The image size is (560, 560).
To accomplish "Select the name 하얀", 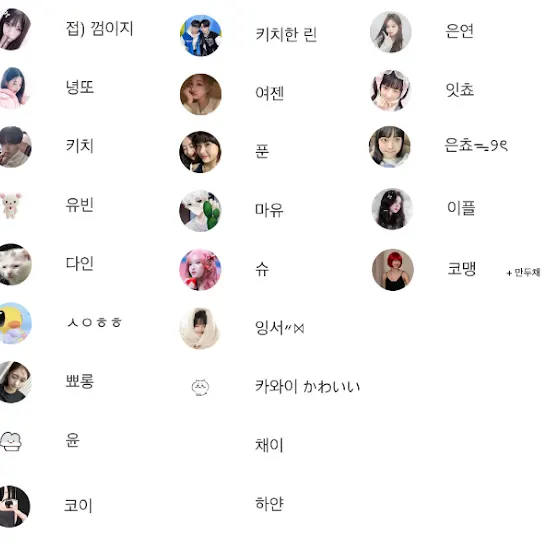I will click(x=269, y=504).
